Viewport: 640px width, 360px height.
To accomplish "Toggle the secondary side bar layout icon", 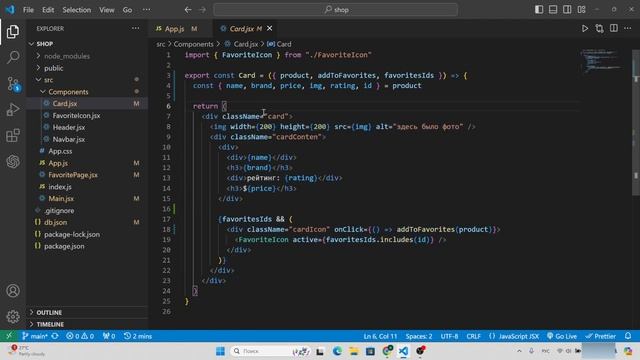I will [567, 9].
